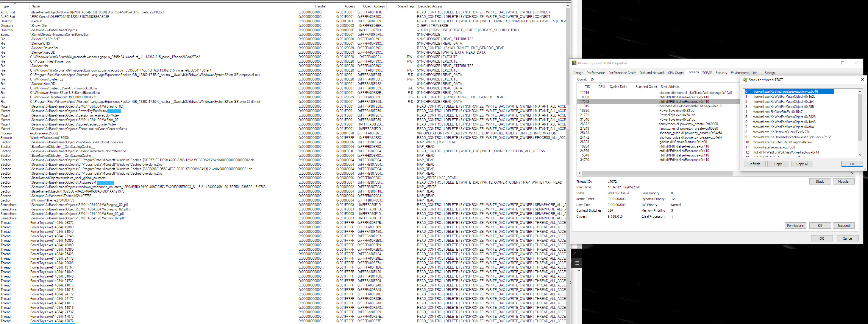
Task: Select the \Device\CNG file handle row
Action: pyautogui.click(x=283, y=44)
